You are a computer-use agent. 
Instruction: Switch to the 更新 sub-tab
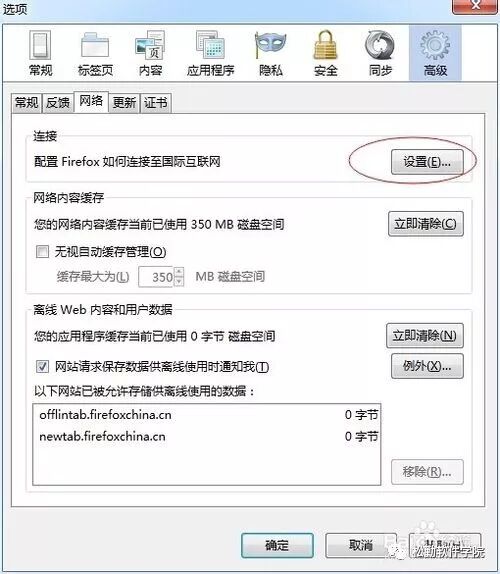(x=124, y=103)
